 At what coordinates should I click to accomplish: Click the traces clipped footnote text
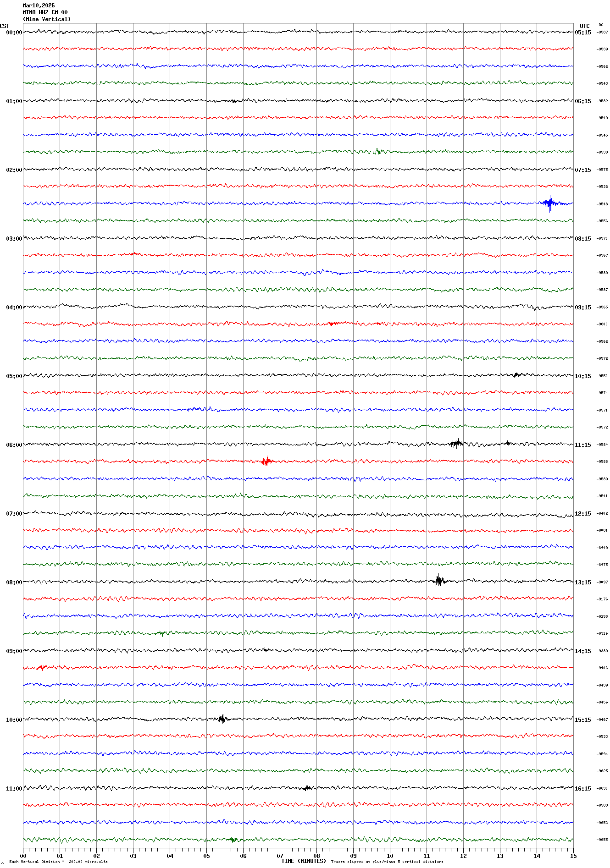click(387, 862)
